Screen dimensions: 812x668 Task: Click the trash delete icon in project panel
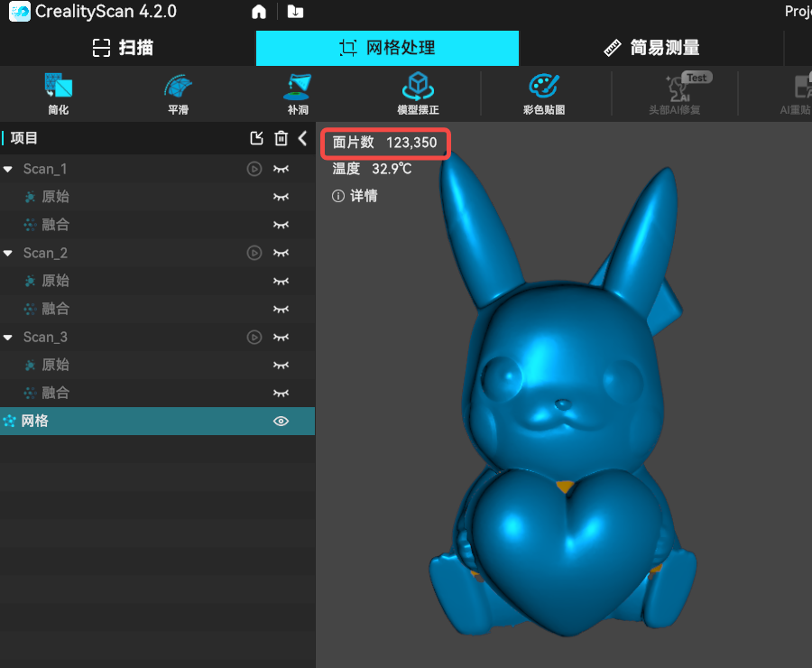pos(281,138)
